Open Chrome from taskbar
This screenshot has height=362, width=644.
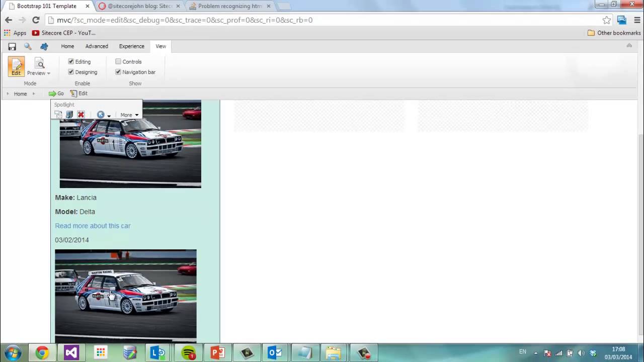tap(42, 353)
